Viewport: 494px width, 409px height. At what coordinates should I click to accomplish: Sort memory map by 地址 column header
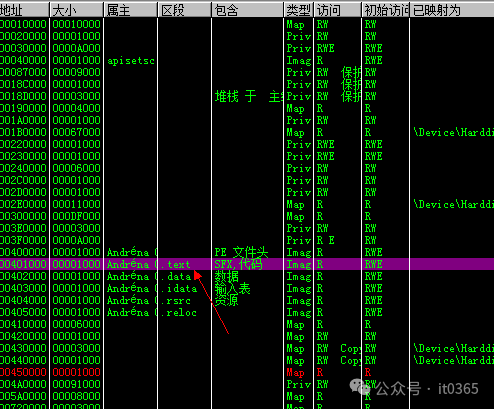pos(24,10)
